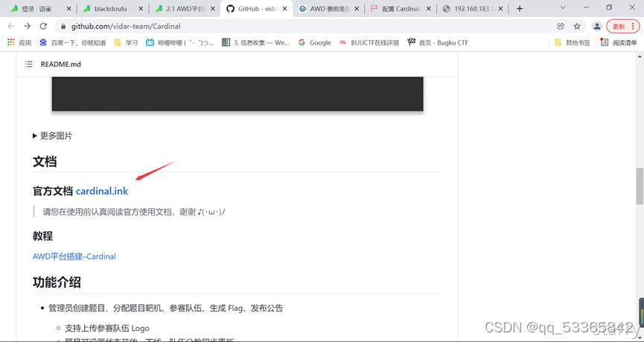Open the 应用 apps bookmark
644x342 pixels.
pyautogui.click(x=19, y=42)
